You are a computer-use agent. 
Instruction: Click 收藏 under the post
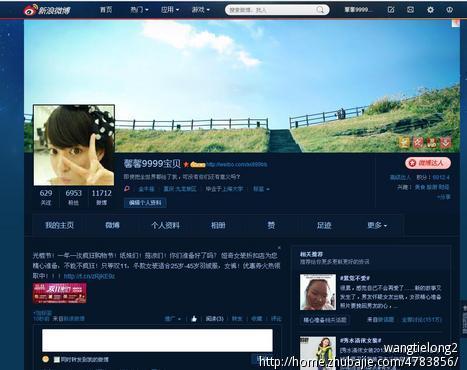pyautogui.click(x=257, y=319)
